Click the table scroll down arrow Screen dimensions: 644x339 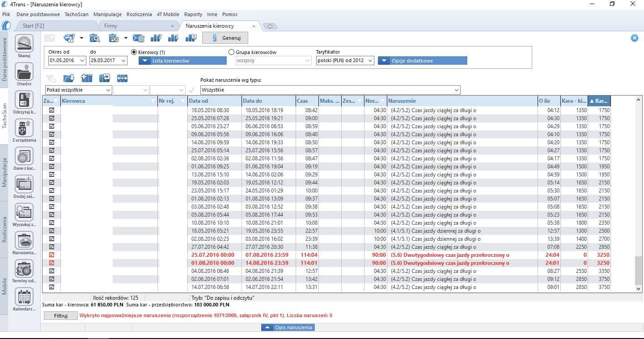(638, 289)
